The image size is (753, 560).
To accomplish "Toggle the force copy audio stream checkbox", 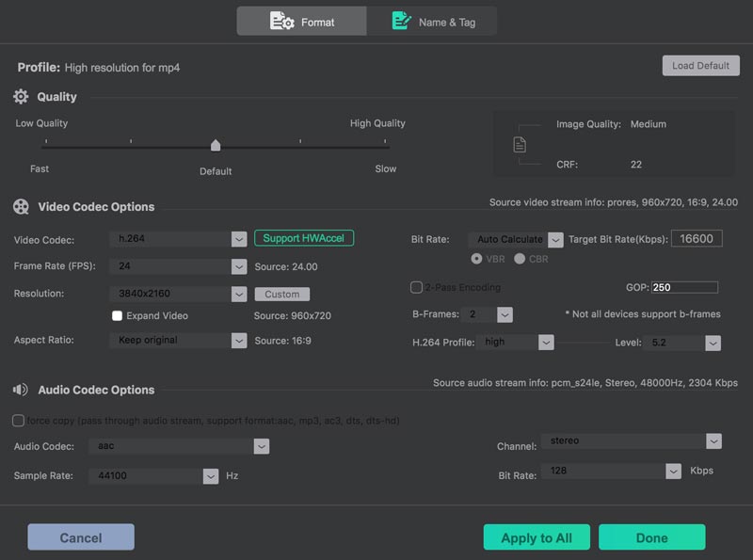I will pyautogui.click(x=18, y=421).
